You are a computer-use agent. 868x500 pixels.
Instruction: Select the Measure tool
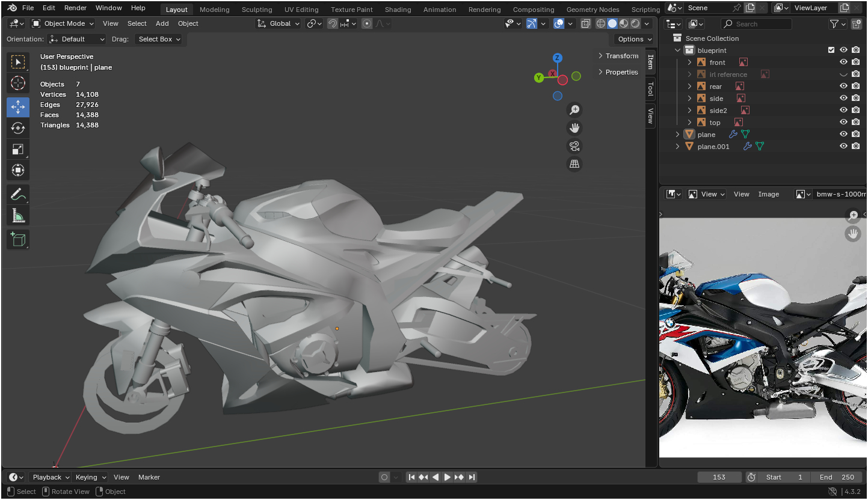[x=18, y=215]
